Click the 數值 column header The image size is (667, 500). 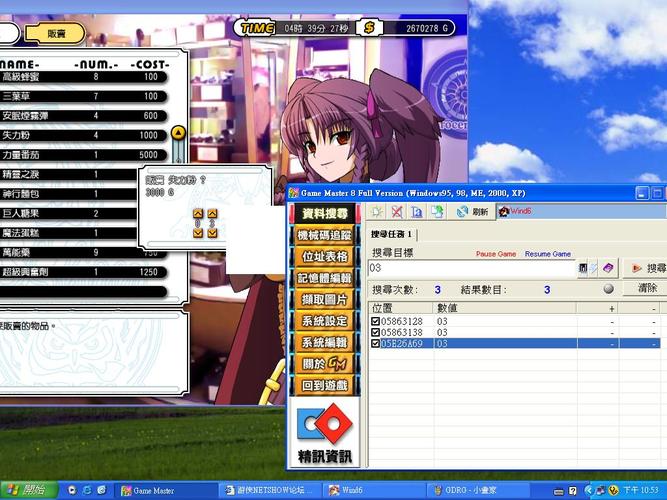[505, 308]
